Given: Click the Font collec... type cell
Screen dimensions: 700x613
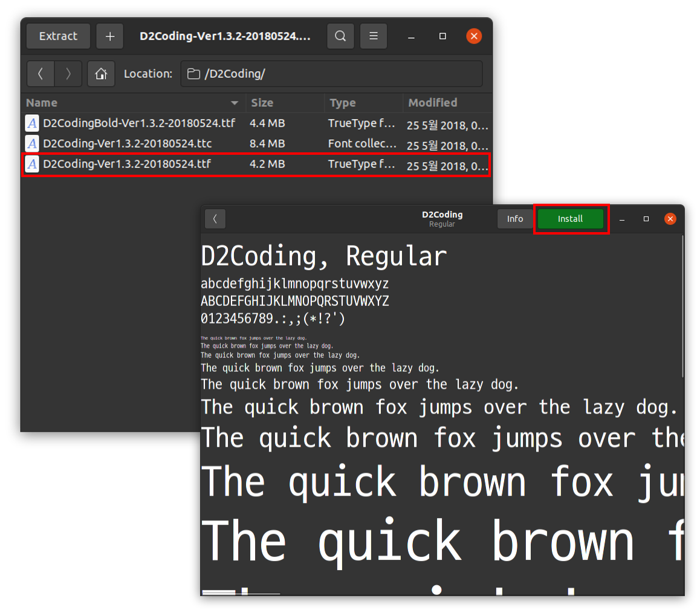Looking at the screenshot, I should [362, 144].
